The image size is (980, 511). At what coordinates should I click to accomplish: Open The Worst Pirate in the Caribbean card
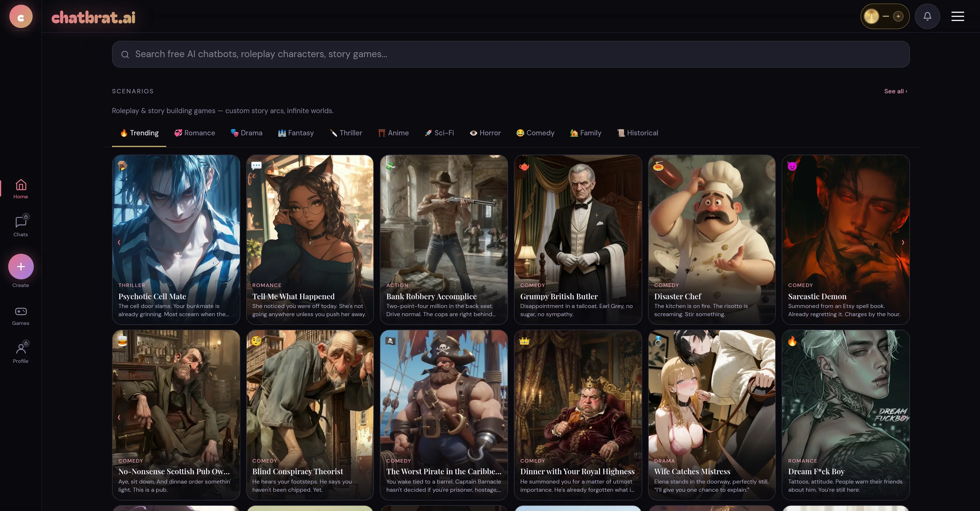point(444,415)
